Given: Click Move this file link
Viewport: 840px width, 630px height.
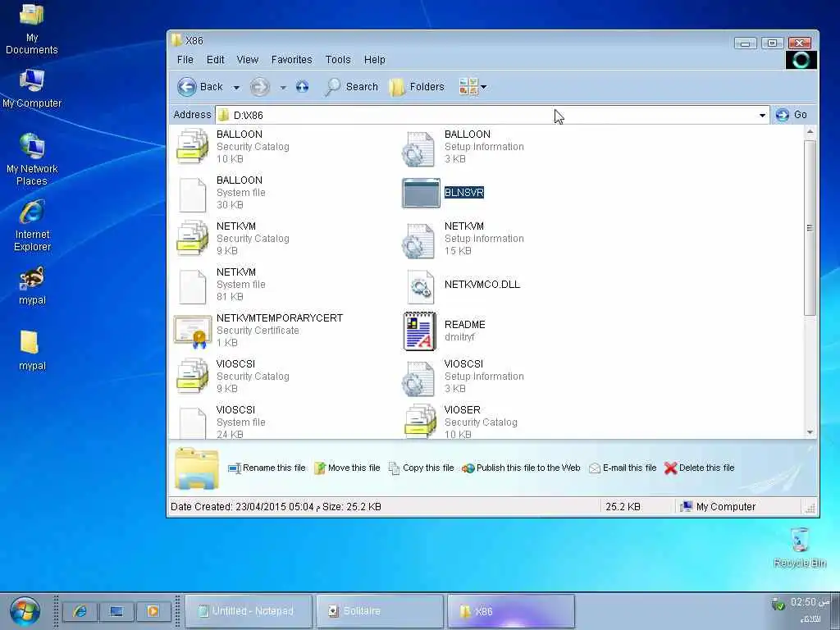Looking at the screenshot, I should 347,468.
